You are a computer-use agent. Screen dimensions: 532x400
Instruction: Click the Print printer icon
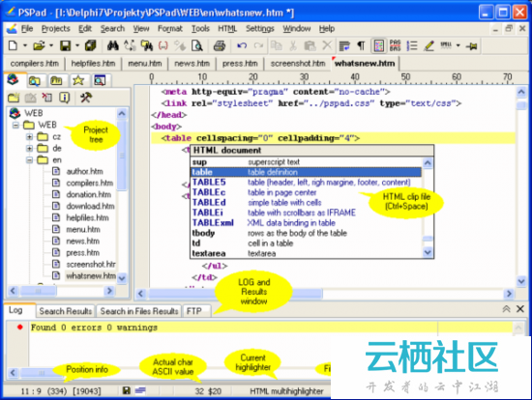[220, 45]
